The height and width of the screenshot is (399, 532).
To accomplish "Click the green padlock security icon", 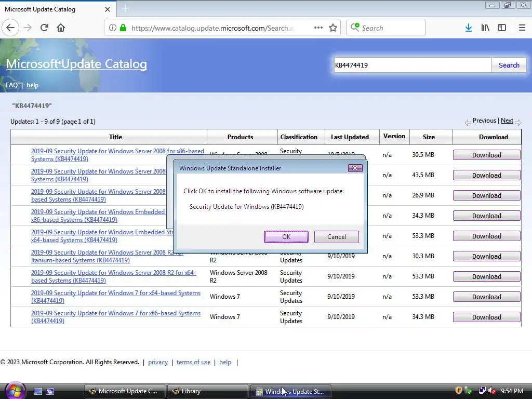I will point(123,28).
